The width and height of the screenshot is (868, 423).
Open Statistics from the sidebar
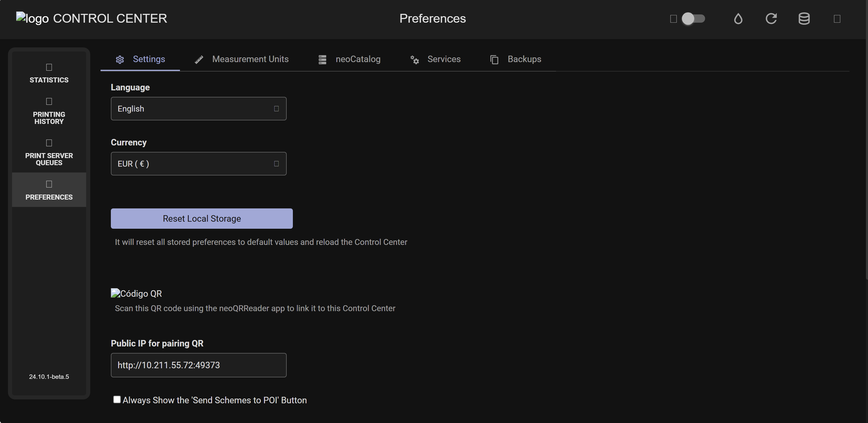(49, 74)
